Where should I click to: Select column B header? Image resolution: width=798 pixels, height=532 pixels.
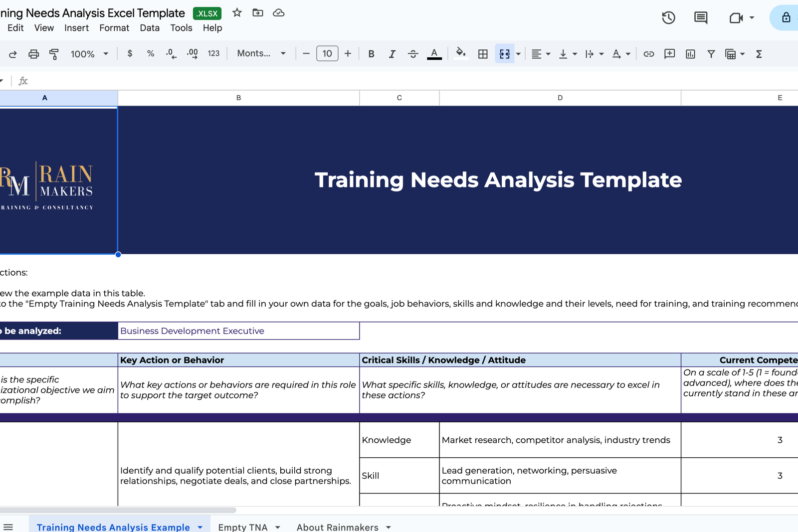click(238, 98)
